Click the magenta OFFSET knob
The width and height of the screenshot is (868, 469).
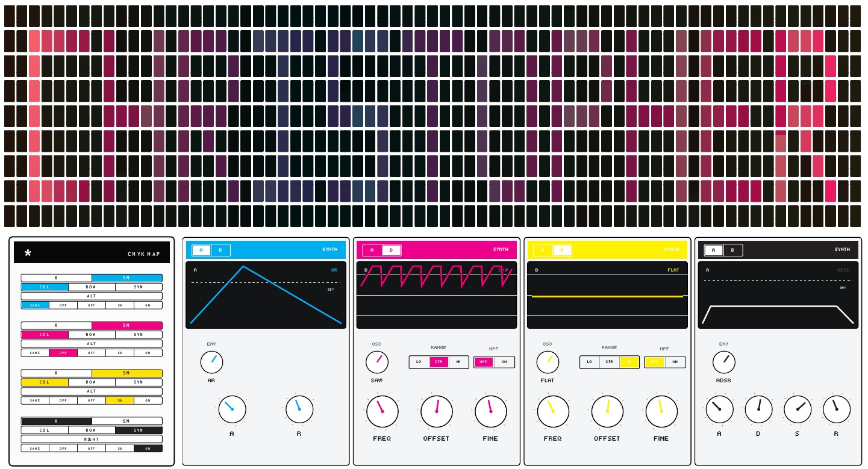[437, 411]
